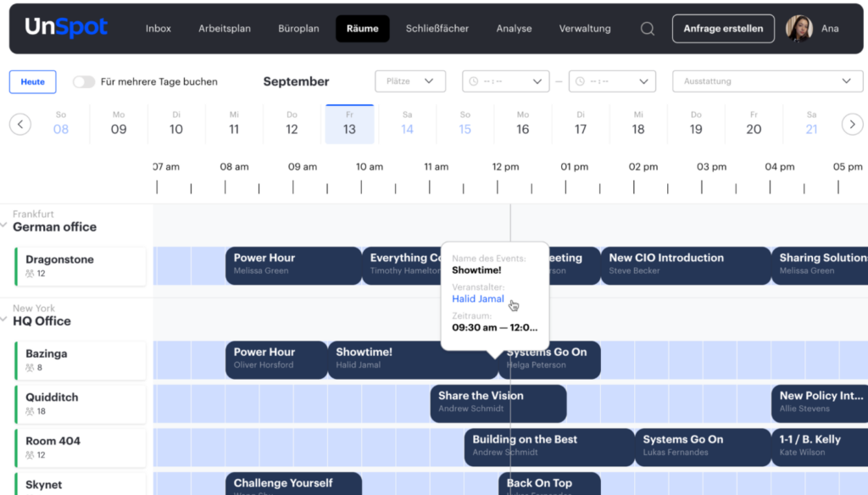Open the Analyse tab
The image size is (868, 495).
coord(514,29)
